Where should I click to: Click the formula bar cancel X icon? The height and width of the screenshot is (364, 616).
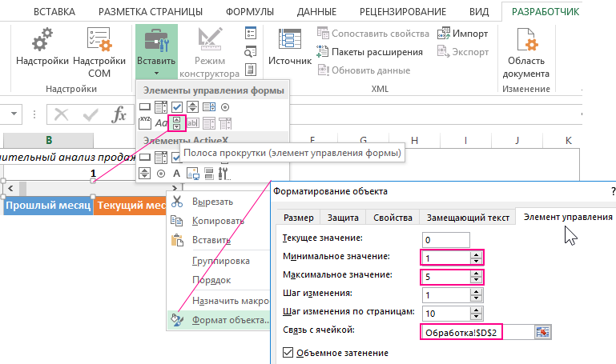(62, 114)
